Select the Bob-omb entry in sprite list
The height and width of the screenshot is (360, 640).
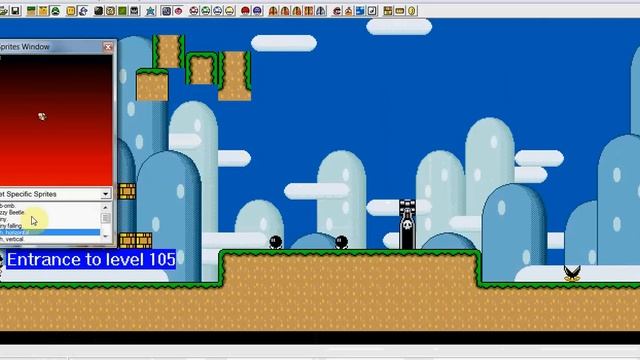[7, 206]
